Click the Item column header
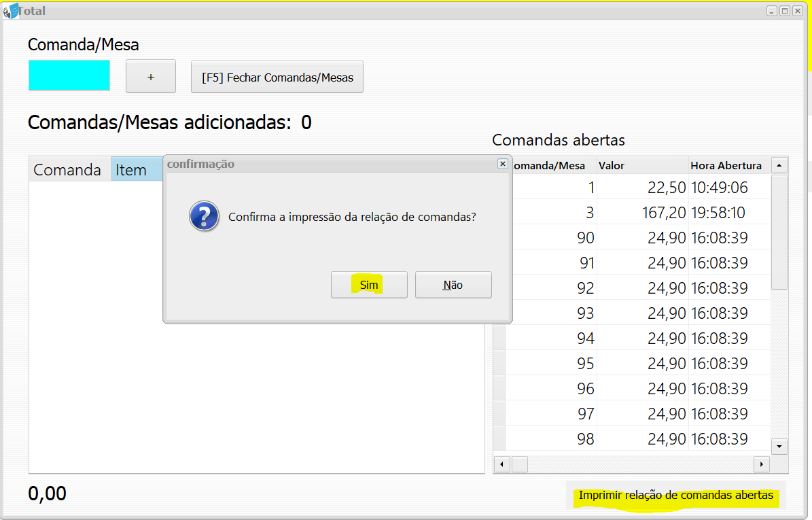 [137, 169]
